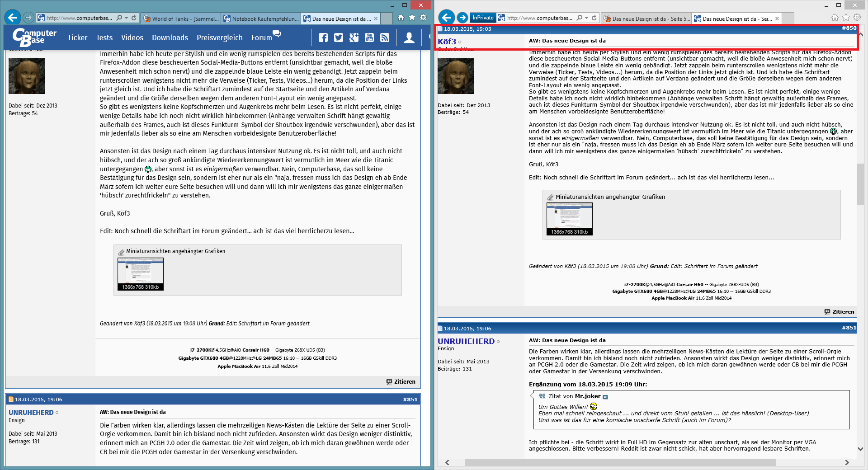Click the ComputerBase logo
The height and width of the screenshot is (470, 868).
[34, 37]
